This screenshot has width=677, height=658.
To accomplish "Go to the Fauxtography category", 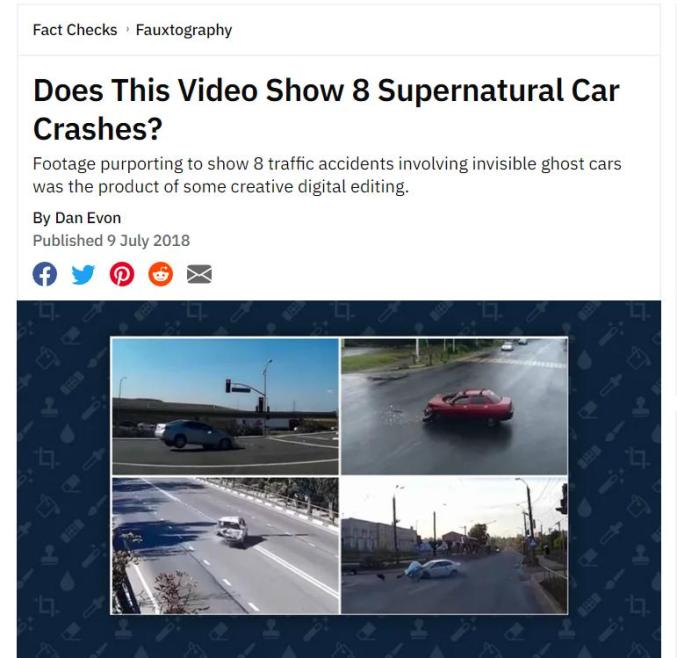I will (x=184, y=30).
